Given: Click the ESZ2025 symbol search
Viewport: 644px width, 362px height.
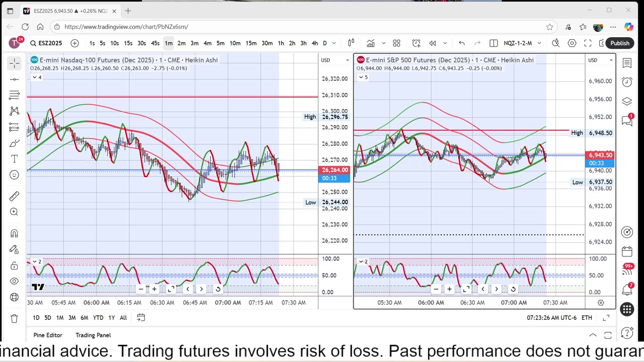Looking at the screenshot, I should tap(46, 43).
